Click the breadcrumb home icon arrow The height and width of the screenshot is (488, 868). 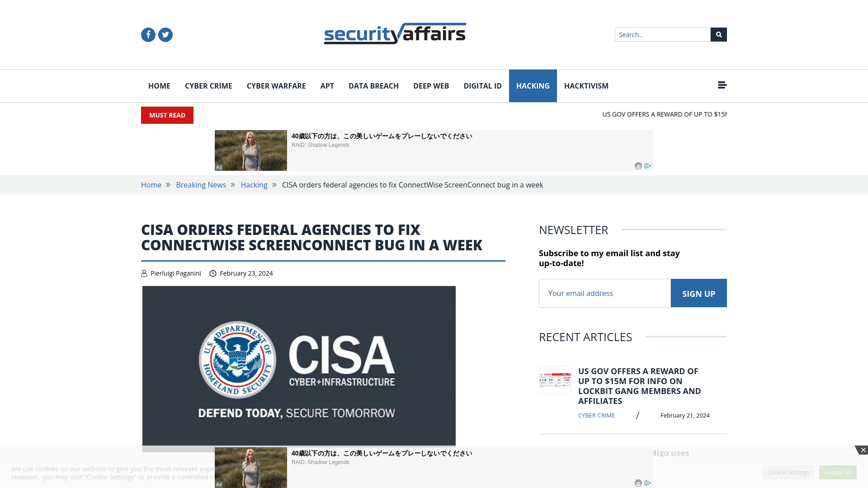point(169,185)
